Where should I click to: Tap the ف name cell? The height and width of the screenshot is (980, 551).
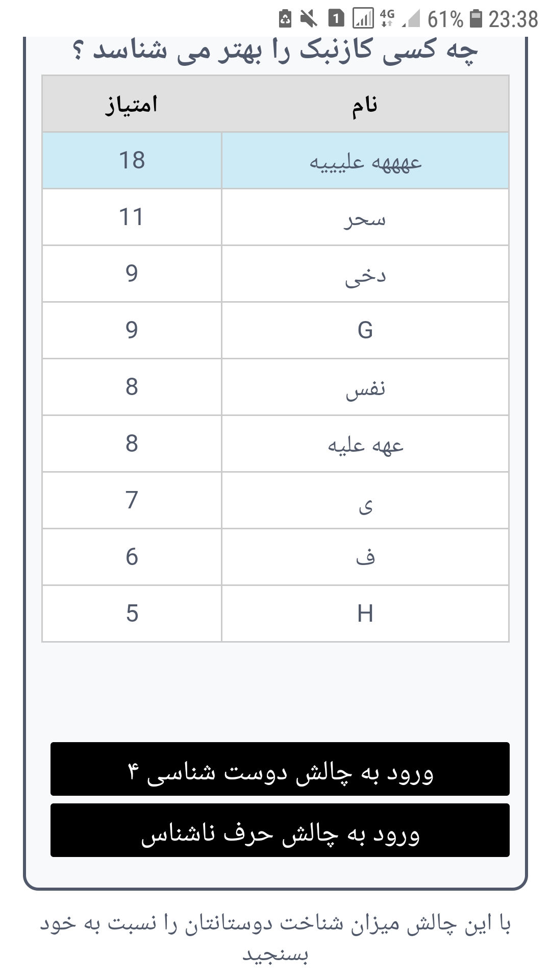(x=365, y=557)
